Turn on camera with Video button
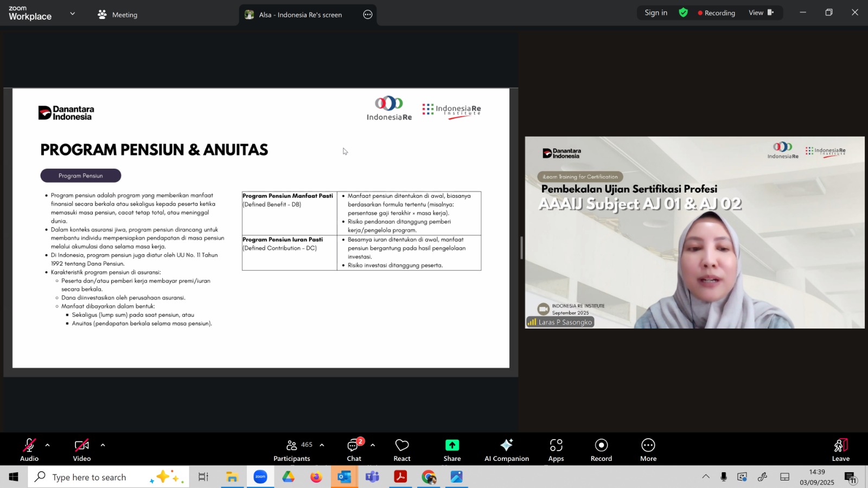Viewport: 868px width, 488px height. pos(82,450)
